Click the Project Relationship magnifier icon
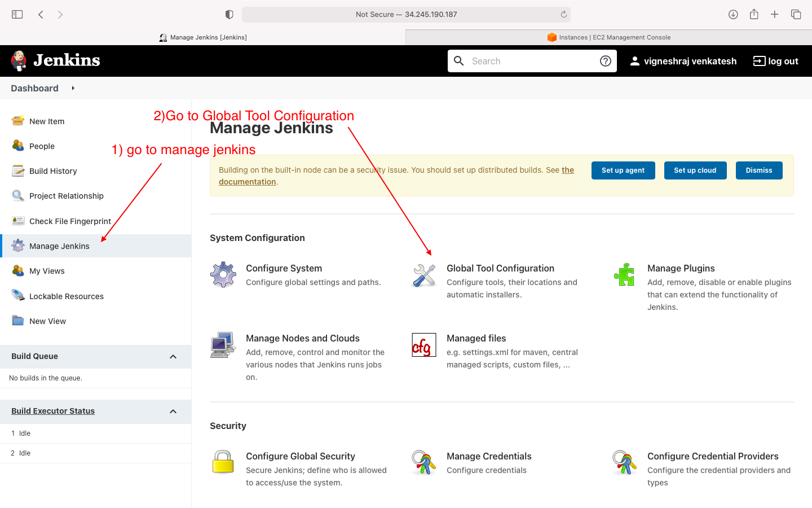Screen dimensions: 812x508 [x=18, y=195]
